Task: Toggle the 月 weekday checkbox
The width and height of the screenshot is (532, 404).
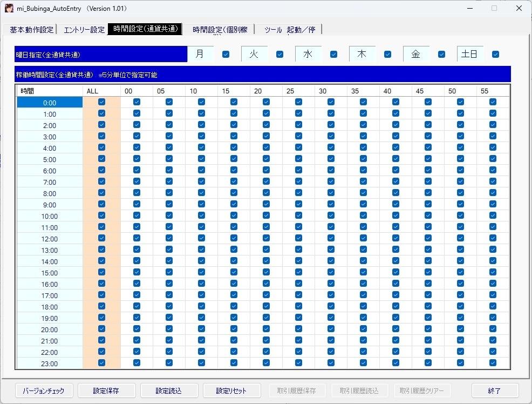Action: tap(226, 55)
